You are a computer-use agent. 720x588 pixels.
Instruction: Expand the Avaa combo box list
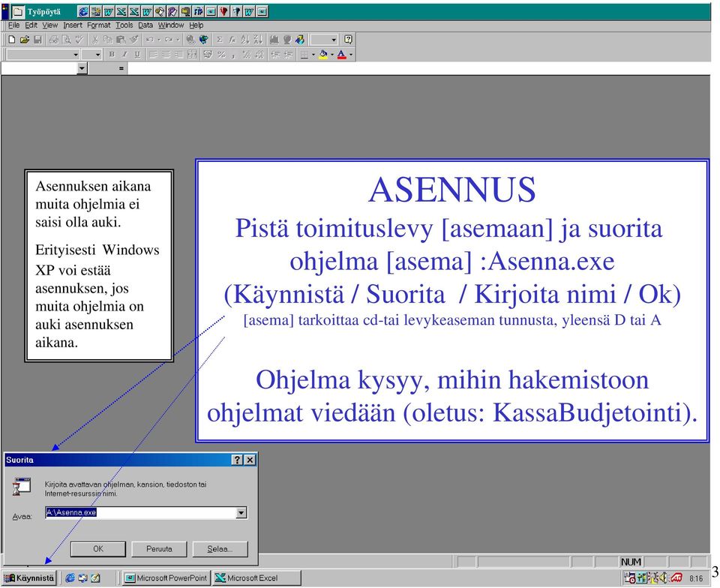241,513
